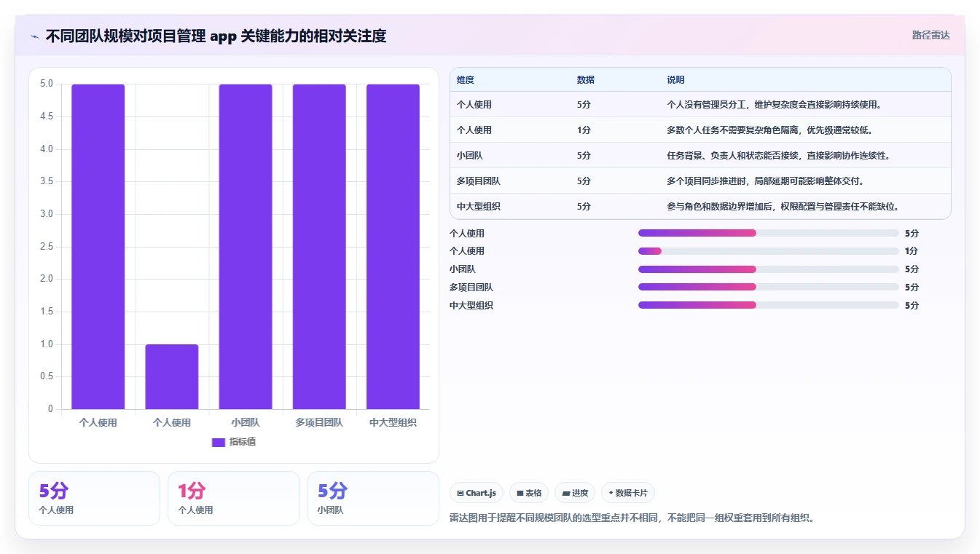The image size is (980, 554).
Task: Click the 中大型组织 bar in the chart
Action: point(393,247)
